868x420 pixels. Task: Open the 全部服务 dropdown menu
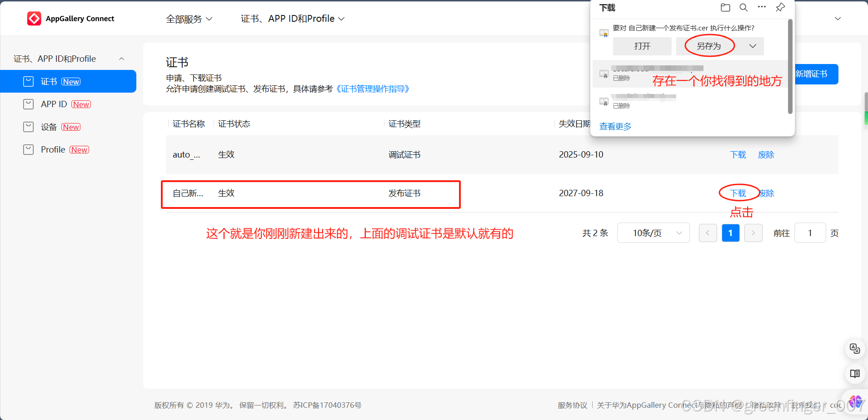(189, 19)
